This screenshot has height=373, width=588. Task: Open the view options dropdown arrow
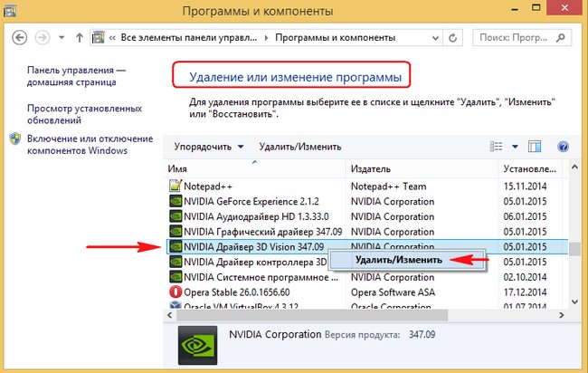[515, 147]
